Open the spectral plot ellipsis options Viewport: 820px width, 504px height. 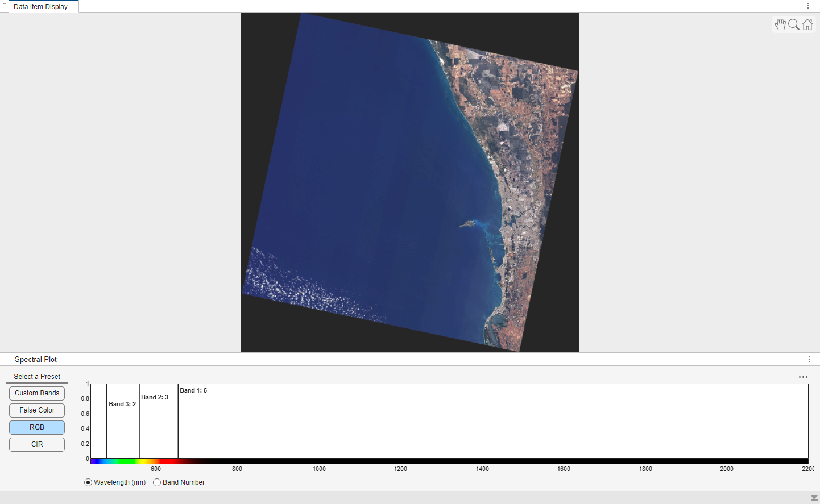tap(803, 377)
